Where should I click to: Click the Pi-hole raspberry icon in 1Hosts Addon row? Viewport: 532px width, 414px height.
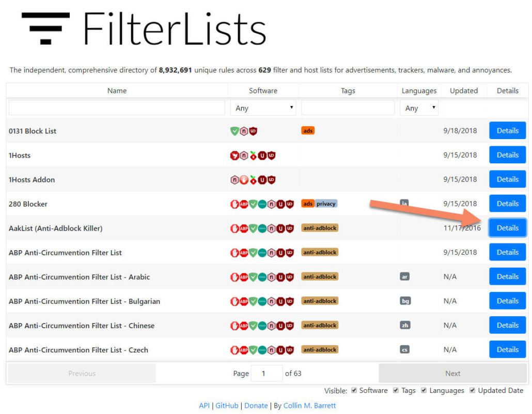(253, 180)
